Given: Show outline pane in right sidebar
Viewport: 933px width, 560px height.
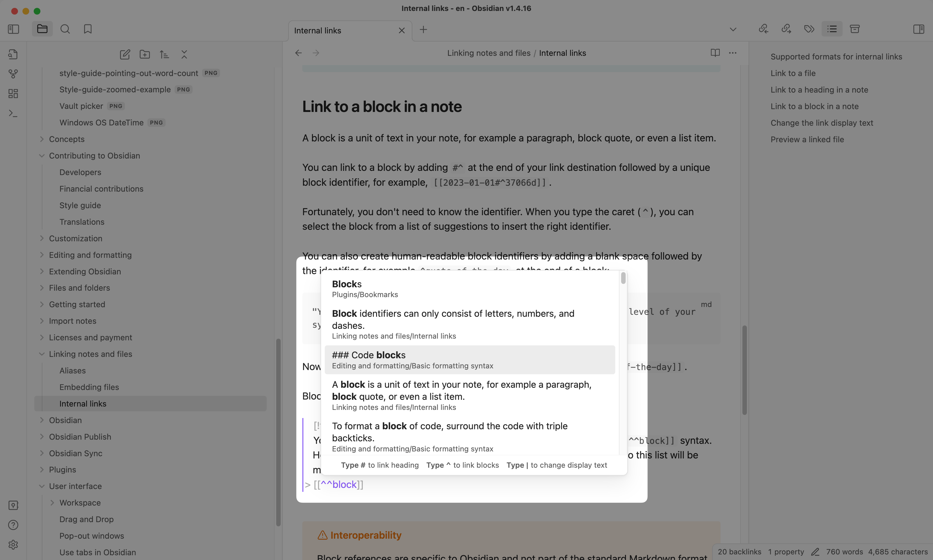Looking at the screenshot, I should point(832,29).
